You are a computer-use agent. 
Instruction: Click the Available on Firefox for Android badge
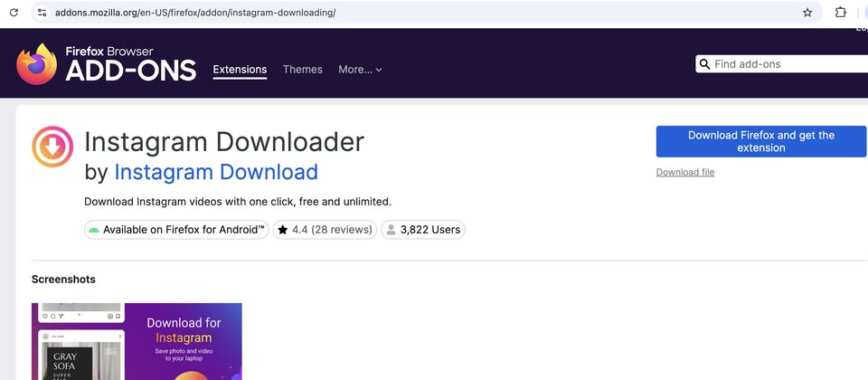coord(176,230)
